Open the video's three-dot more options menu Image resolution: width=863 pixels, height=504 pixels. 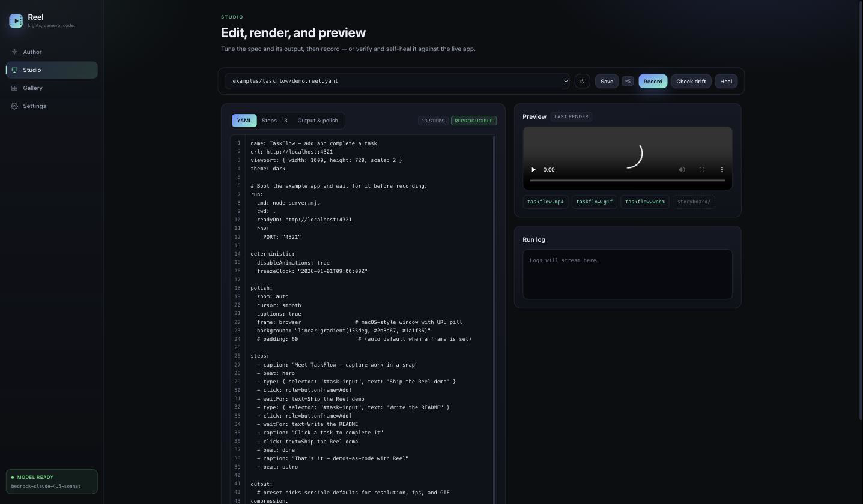(722, 170)
